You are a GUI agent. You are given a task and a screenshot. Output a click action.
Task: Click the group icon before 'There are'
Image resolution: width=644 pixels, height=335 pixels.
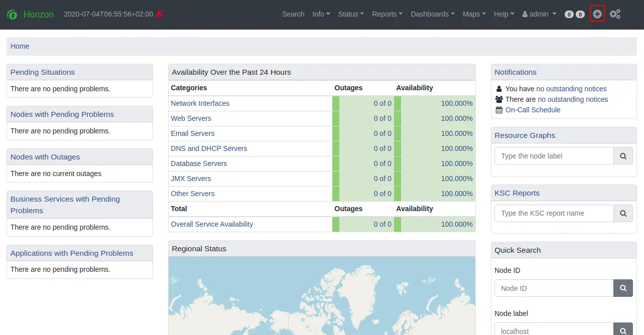point(498,99)
